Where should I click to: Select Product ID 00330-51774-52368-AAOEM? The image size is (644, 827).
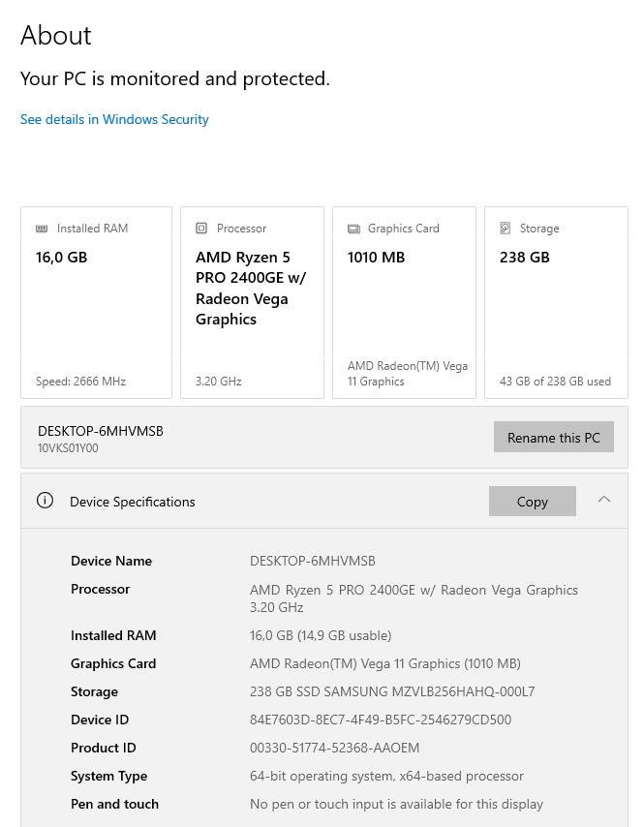(x=334, y=748)
